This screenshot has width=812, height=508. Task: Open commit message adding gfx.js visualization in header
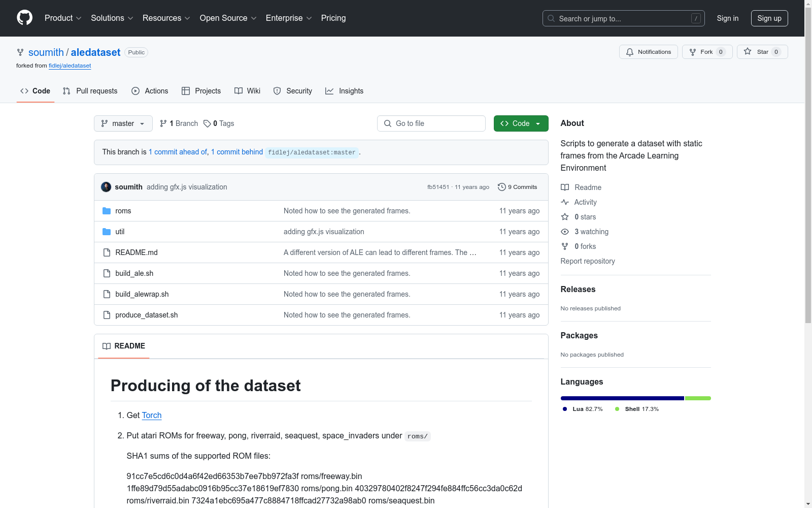pyautogui.click(x=187, y=187)
